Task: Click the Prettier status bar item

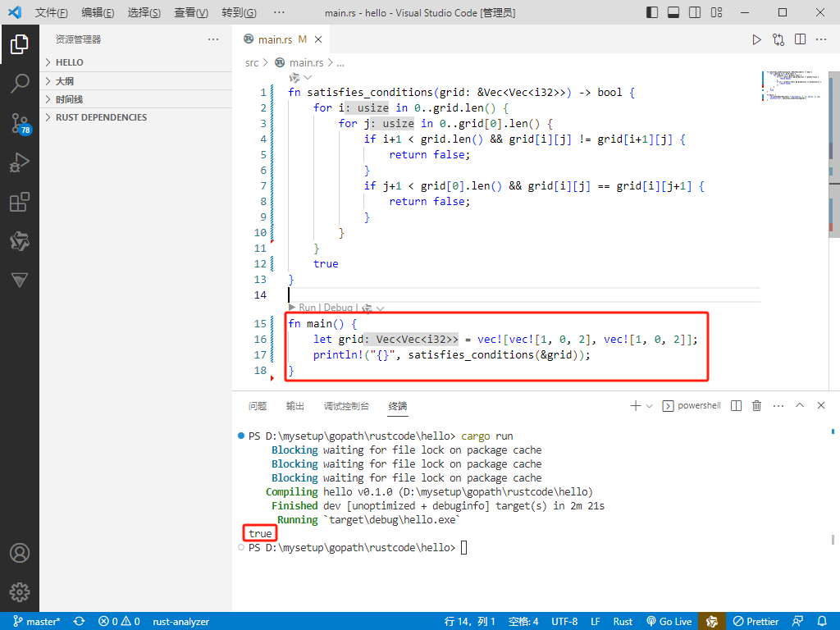Action: (756, 622)
